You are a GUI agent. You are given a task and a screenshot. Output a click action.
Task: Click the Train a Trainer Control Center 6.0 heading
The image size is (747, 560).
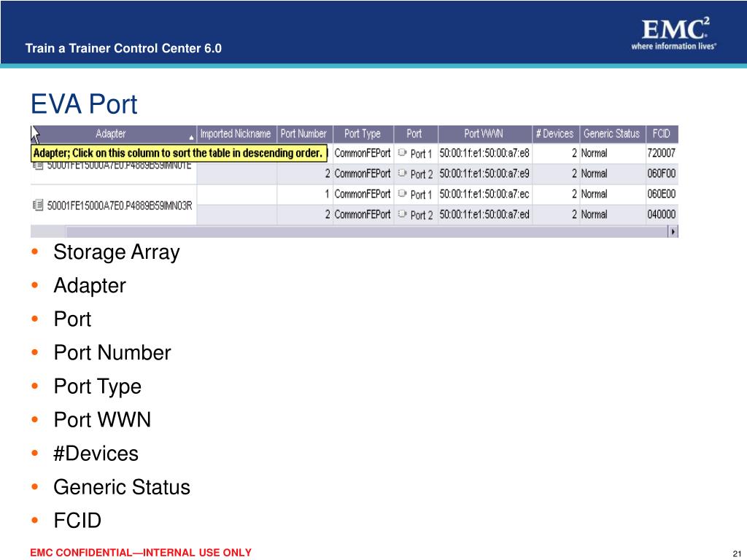pyautogui.click(x=123, y=48)
